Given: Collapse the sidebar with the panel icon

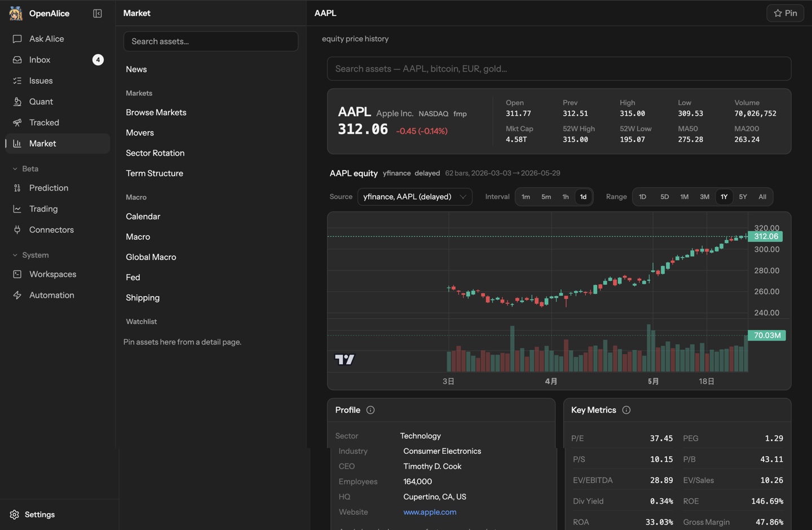Looking at the screenshot, I should tap(97, 13).
